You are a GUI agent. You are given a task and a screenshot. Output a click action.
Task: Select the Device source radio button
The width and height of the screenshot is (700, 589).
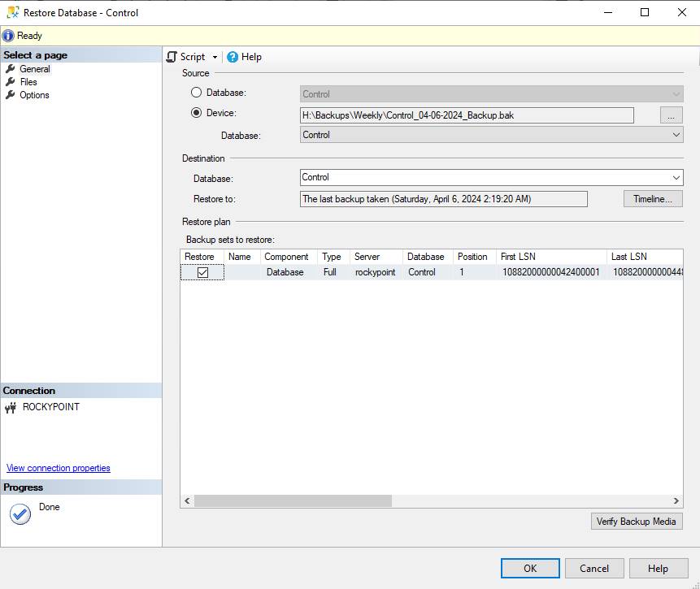tap(196, 112)
